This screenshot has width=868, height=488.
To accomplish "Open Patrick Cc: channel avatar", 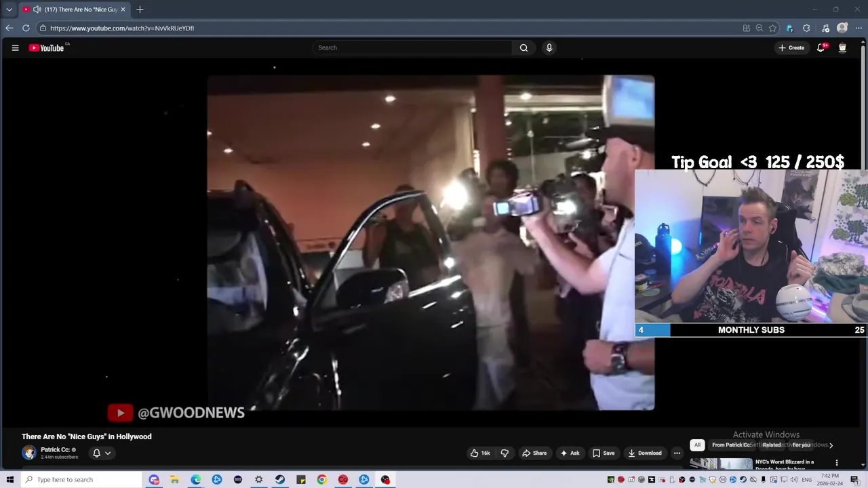I will [x=29, y=453].
